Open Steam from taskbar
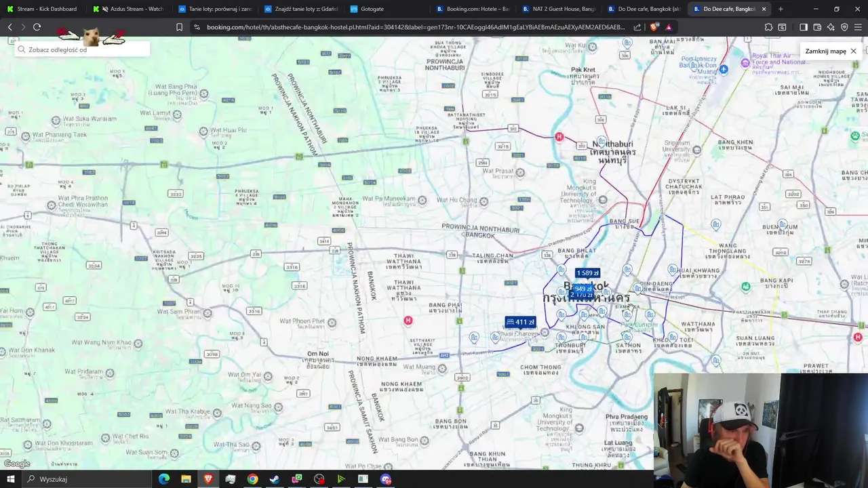This screenshot has width=868, height=488. click(274, 479)
